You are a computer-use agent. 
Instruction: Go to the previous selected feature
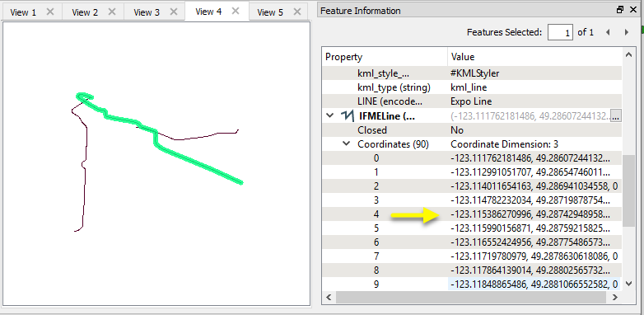608,32
